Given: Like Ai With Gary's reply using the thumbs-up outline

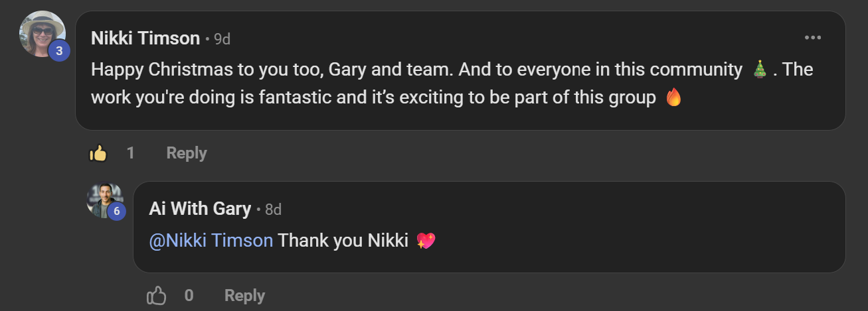Looking at the screenshot, I should 156,295.
